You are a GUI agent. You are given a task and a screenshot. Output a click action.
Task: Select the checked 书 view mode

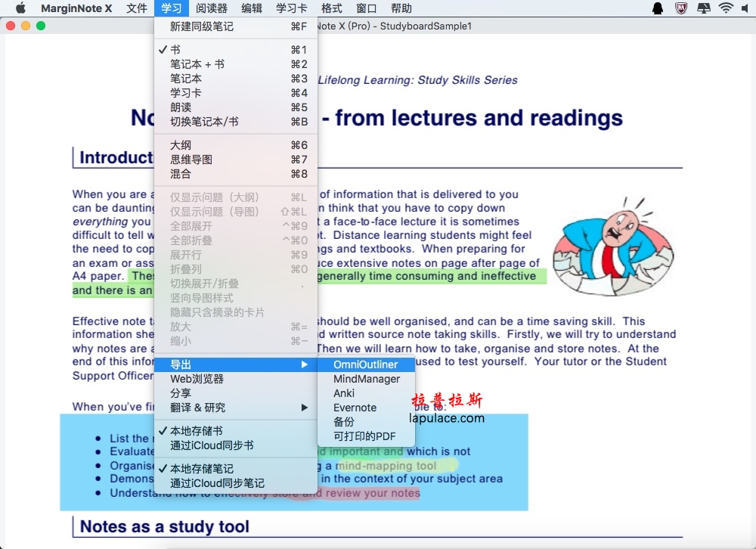175,50
